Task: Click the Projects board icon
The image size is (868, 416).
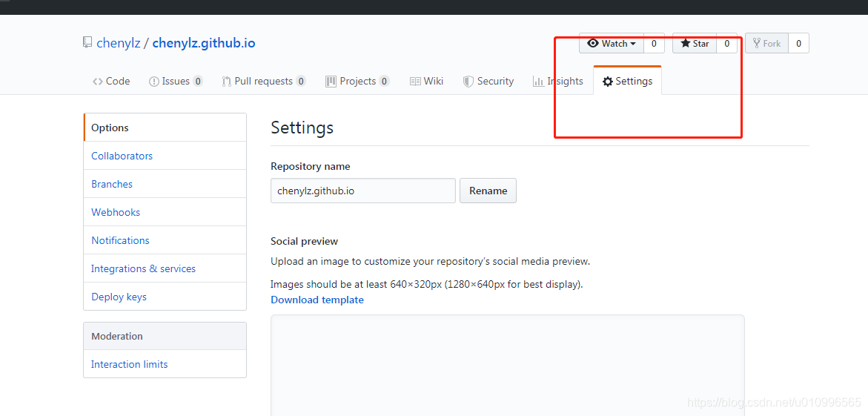Action: click(331, 82)
